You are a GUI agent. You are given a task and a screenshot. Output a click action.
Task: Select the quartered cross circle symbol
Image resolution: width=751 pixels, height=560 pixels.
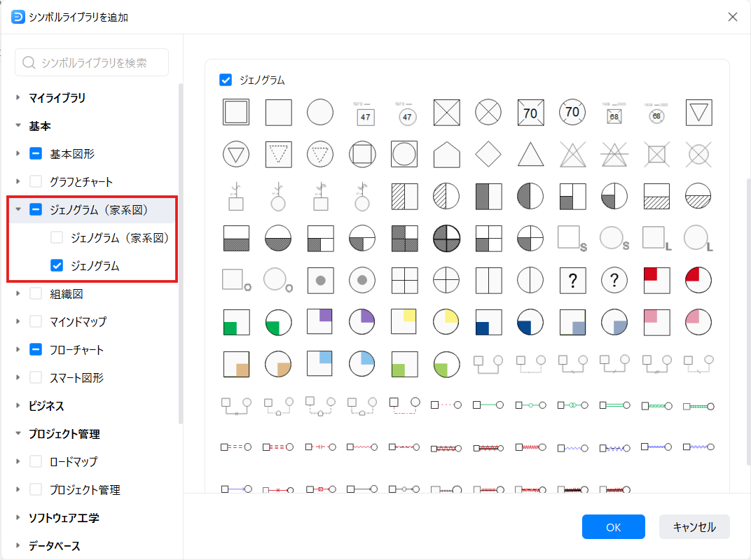click(x=446, y=280)
